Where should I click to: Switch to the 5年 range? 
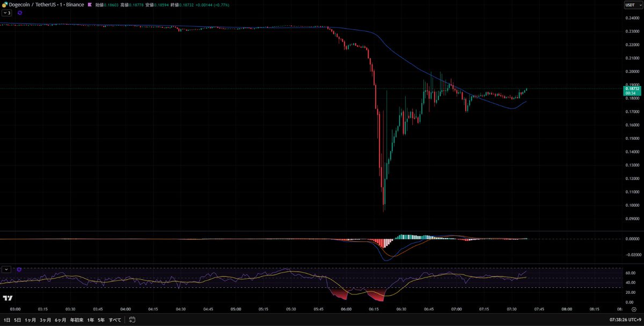(101, 320)
